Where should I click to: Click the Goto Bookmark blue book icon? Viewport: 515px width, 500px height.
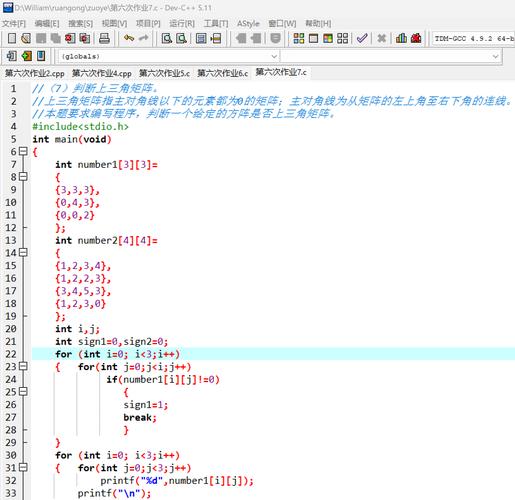(41, 56)
